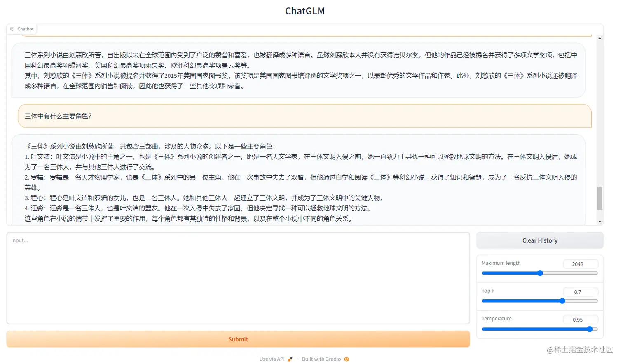Click the Gradio logo icon in footer

(x=347, y=359)
